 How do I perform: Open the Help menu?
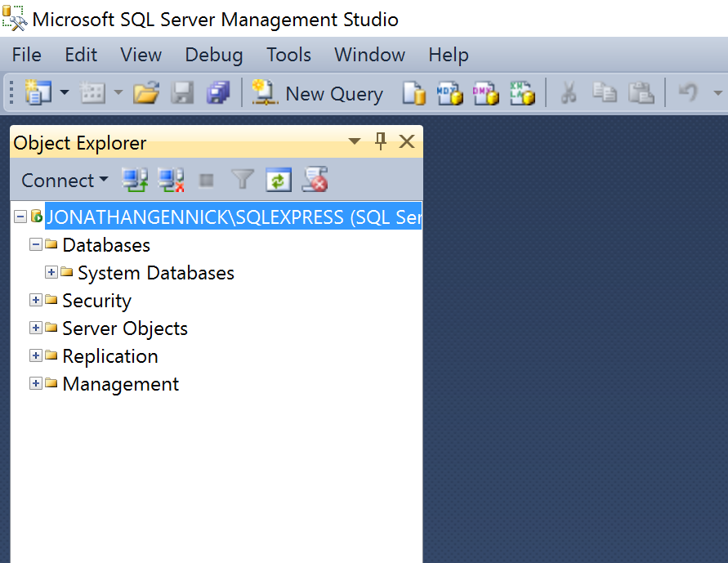pos(448,55)
